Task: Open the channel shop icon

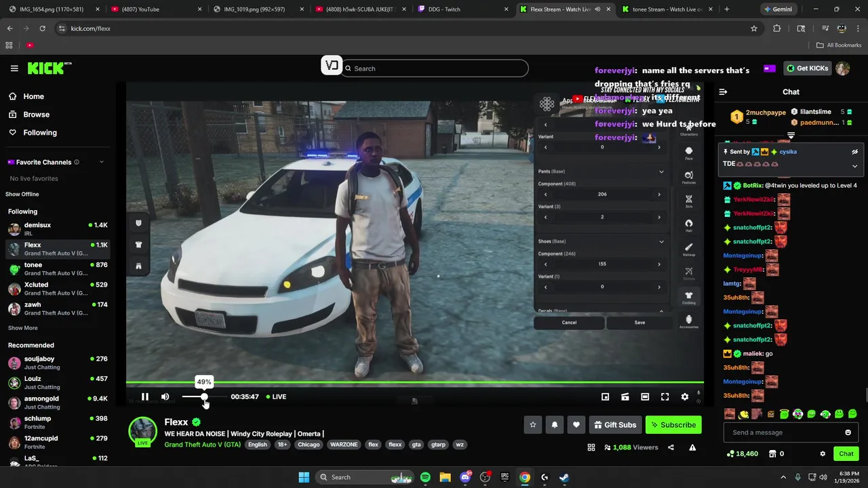Action: (x=772, y=453)
